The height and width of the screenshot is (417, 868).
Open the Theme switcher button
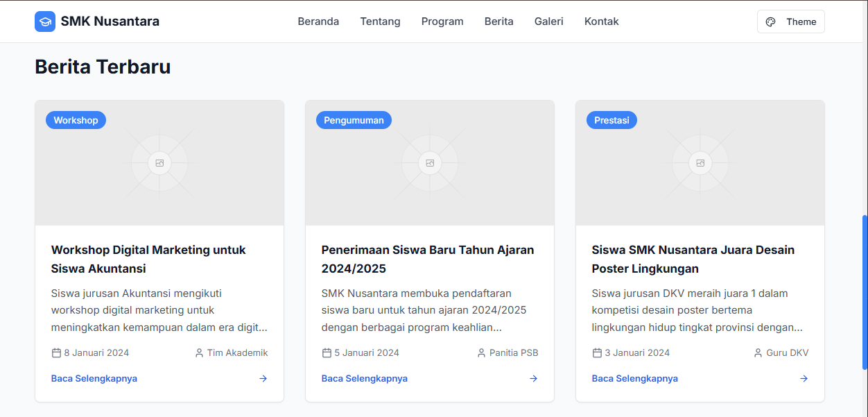click(x=790, y=22)
